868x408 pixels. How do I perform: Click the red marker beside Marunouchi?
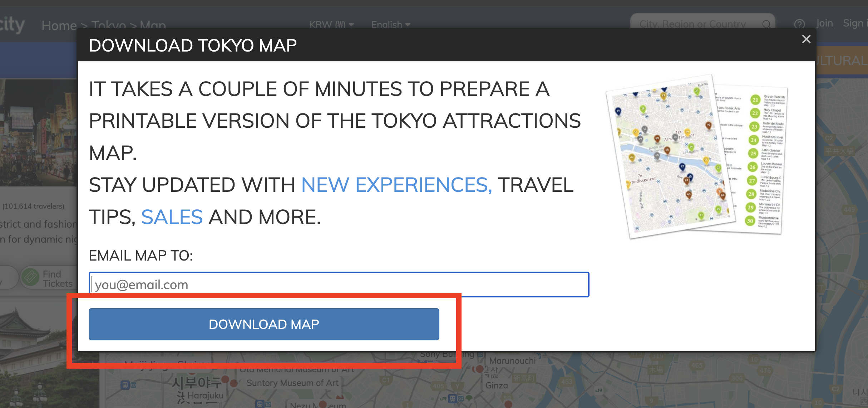tap(480, 369)
